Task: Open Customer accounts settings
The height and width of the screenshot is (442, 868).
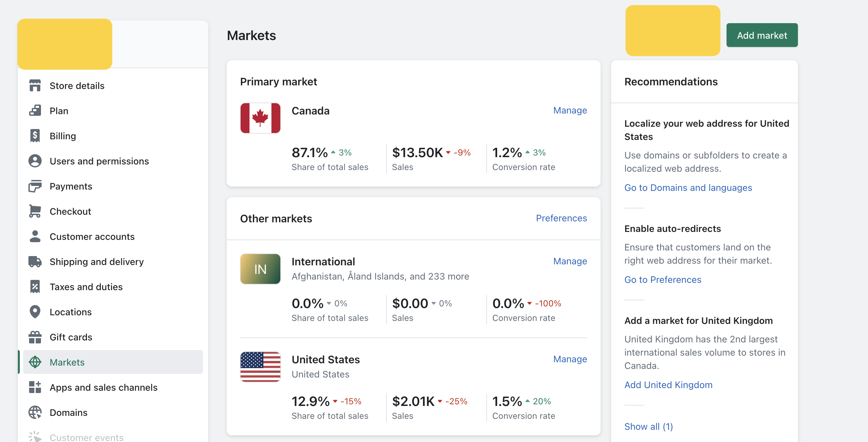Action: (x=92, y=237)
